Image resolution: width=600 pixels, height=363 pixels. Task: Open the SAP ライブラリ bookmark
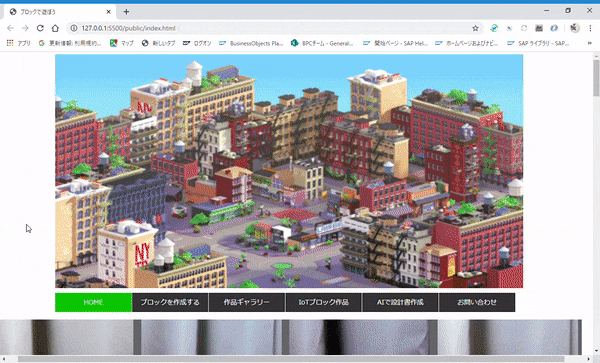pos(538,43)
